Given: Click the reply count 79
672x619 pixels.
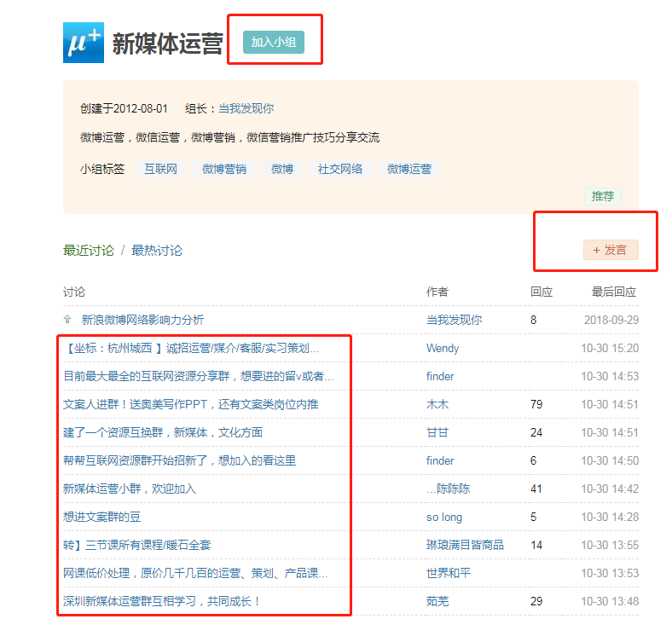Looking at the screenshot, I should 536,404.
